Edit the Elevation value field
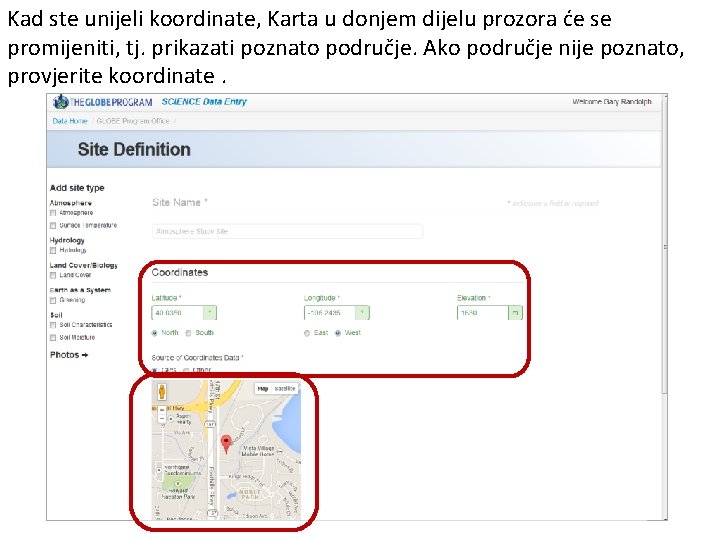Image resolution: width=720 pixels, height=540 pixels. click(483, 313)
